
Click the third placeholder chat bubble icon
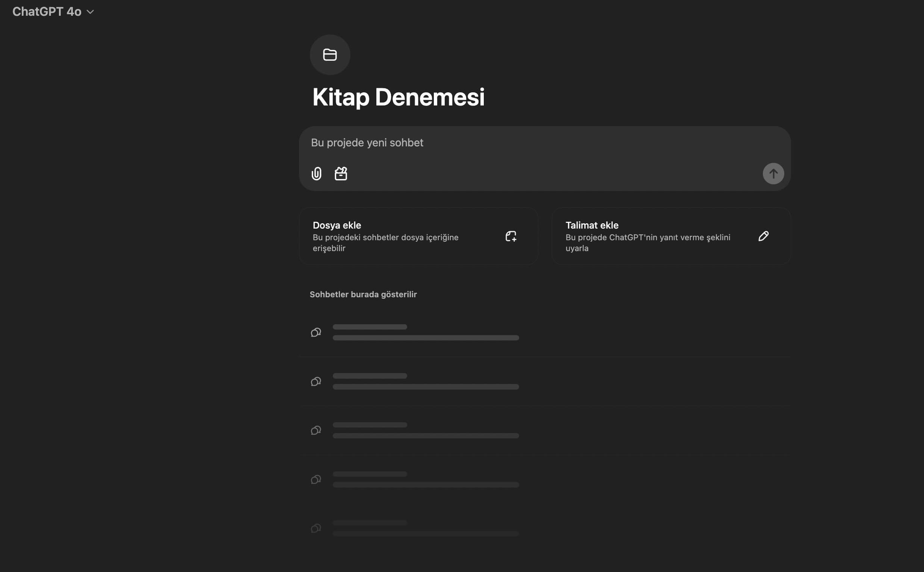[316, 431]
